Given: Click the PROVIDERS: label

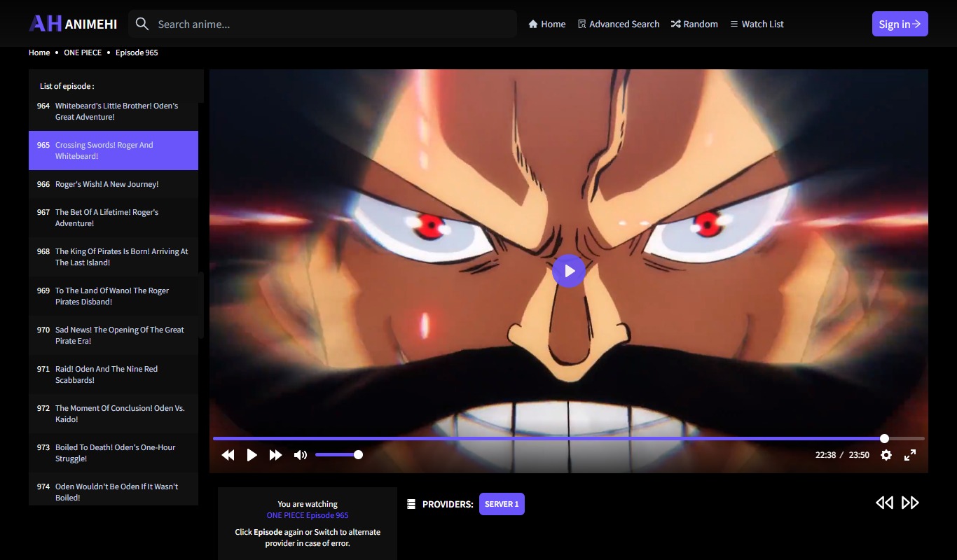Looking at the screenshot, I should click(x=448, y=504).
